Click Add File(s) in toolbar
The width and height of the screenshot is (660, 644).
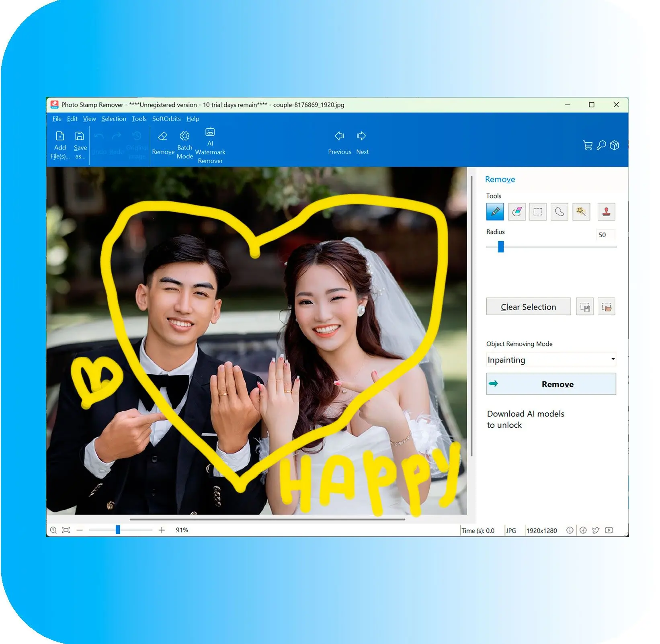60,146
